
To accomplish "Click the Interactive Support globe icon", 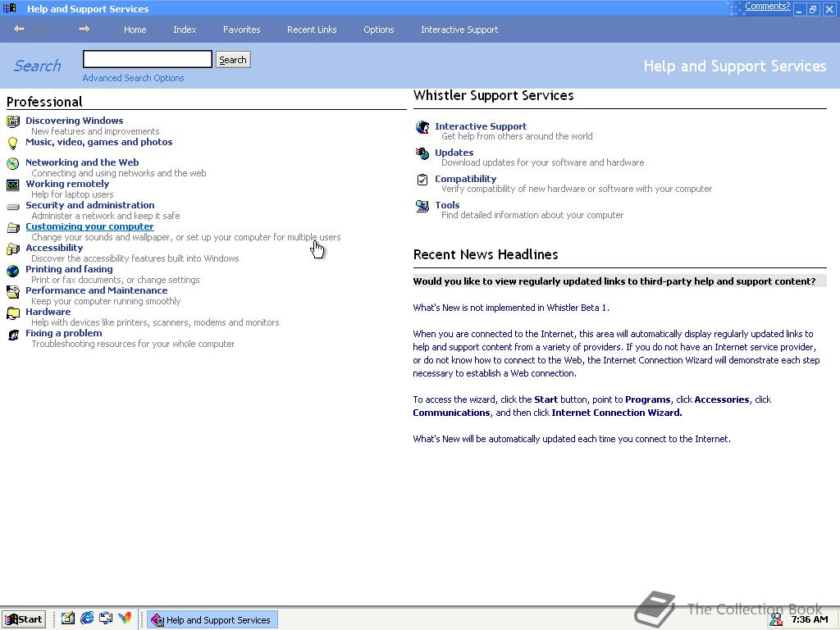I will 422,127.
